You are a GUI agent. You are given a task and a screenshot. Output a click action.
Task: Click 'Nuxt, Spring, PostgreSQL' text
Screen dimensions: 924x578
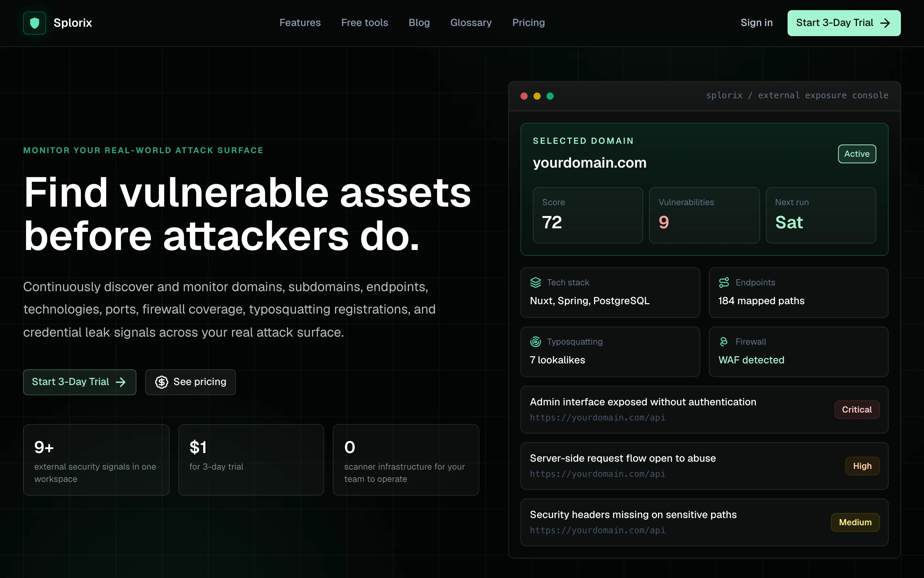[x=589, y=301]
